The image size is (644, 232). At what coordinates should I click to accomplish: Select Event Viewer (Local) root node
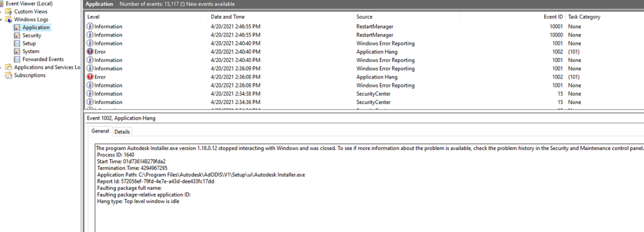click(x=29, y=4)
